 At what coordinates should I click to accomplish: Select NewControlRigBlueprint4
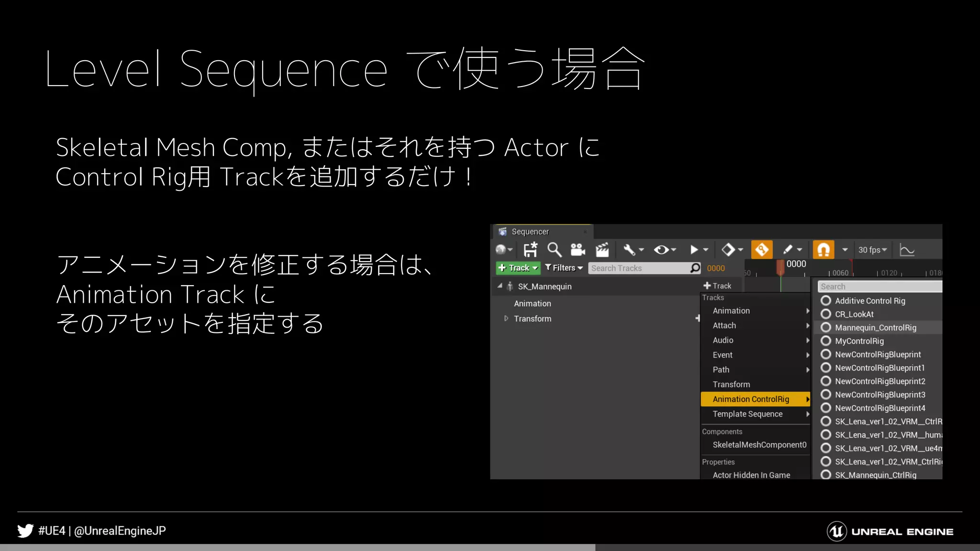coord(878,408)
